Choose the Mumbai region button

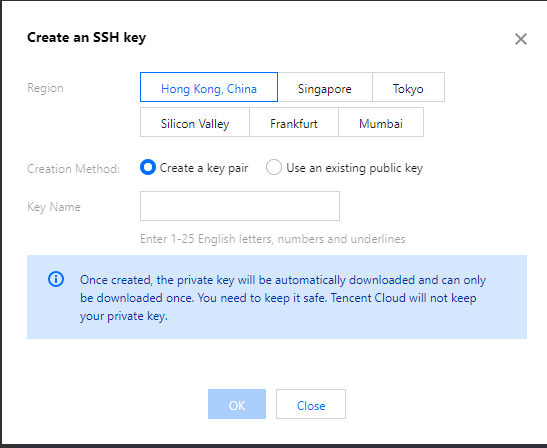pos(381,122)
